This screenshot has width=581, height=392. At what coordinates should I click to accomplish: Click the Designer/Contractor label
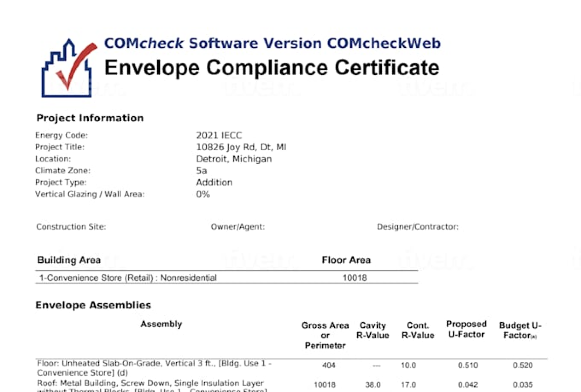pyautogui.click(x=417, y=227)
